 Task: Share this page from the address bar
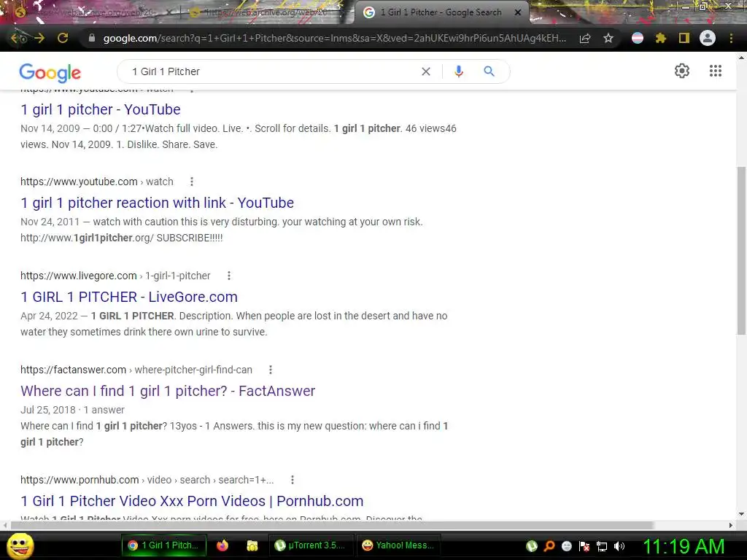point(585,39)
